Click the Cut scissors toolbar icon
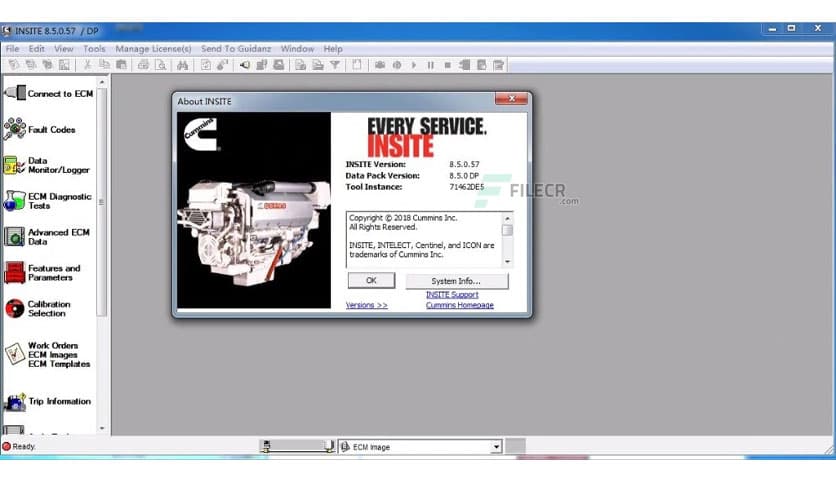This screenshot has height=484, width=836. click(87, 65)
